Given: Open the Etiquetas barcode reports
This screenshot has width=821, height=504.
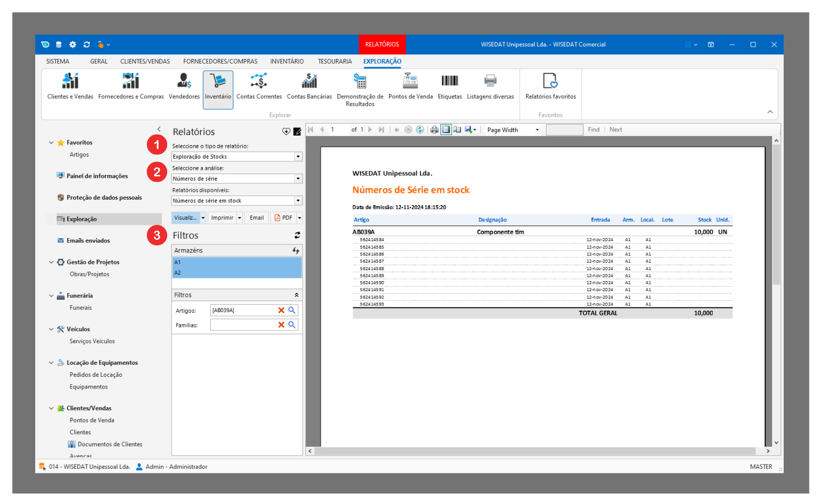Looking at the screenshot, I should 449,86.
